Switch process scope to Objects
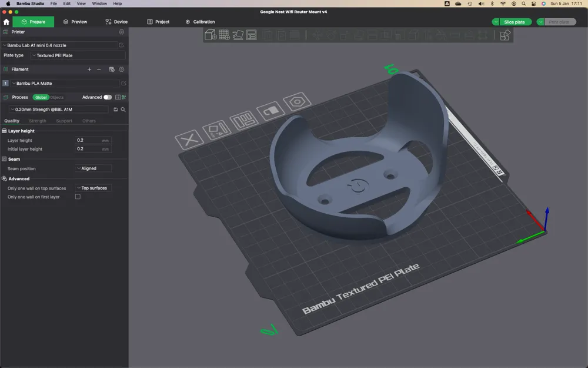Screen dimensions: 588x368 tap(57, 97)
